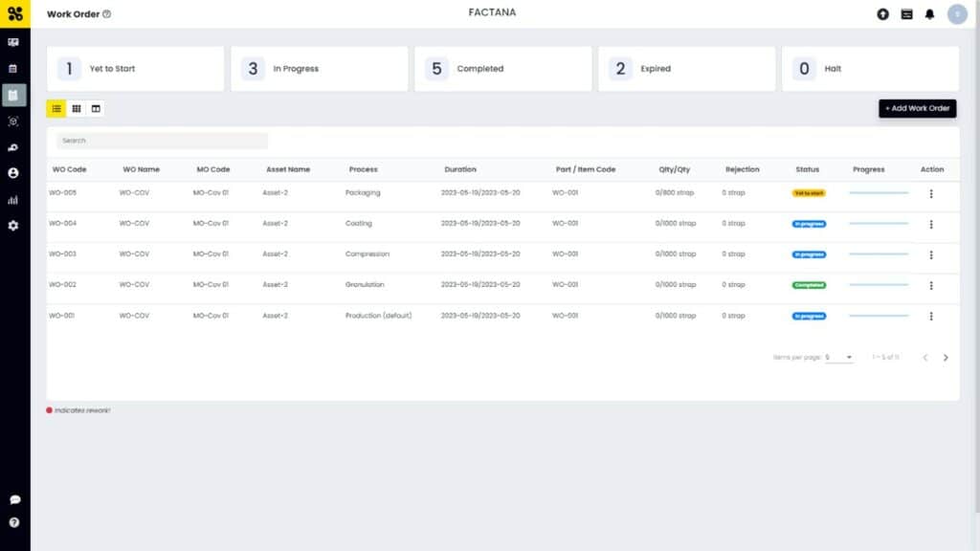Sort by Process column header
Screen dimensions: 980x551
coord(363,169)
